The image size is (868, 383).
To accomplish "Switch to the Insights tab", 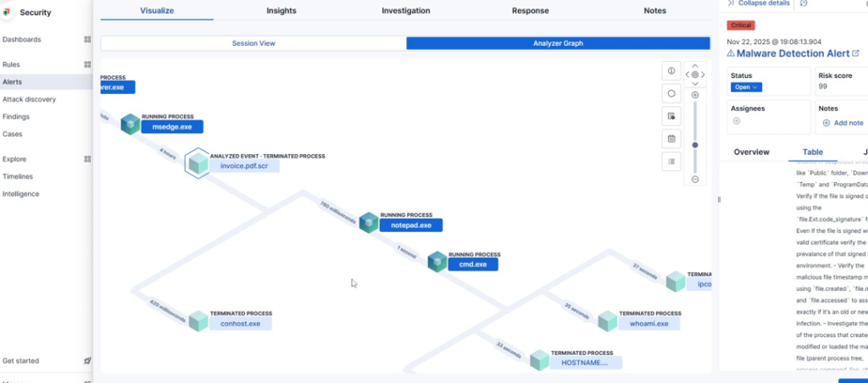I will point(281,11).
